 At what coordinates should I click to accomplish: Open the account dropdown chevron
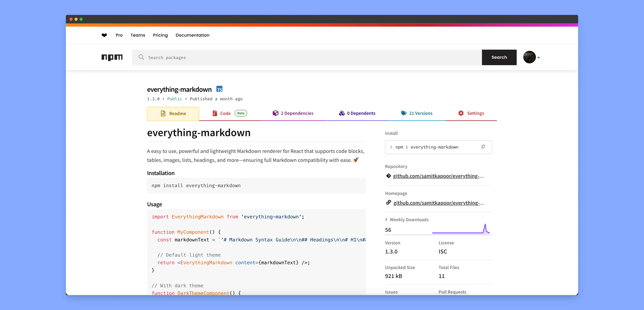[539, 58]
